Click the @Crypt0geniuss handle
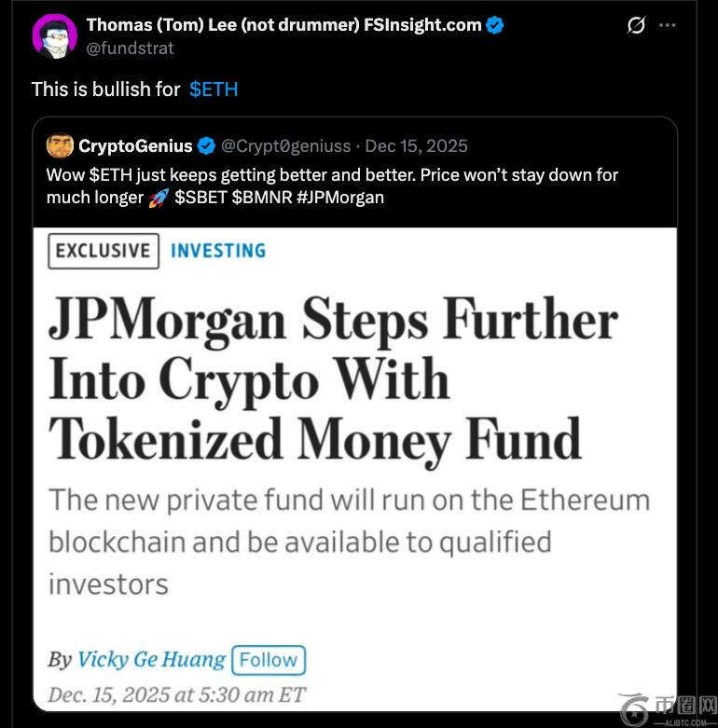The width and height of the screenshot is (718, 728). [x=286, y=146]
